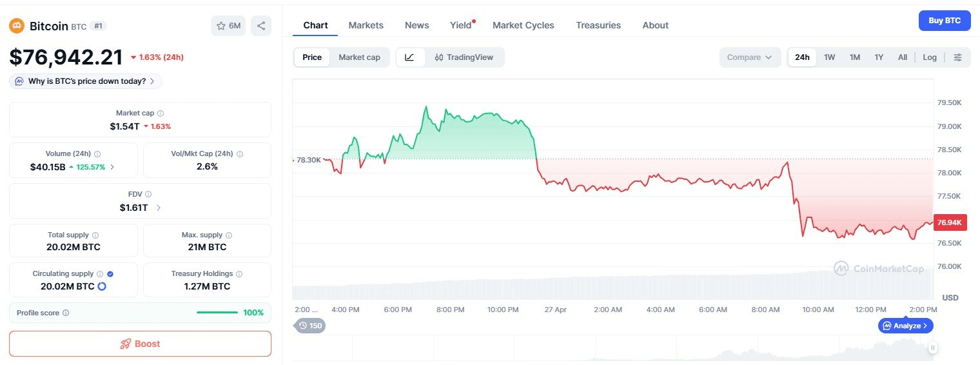Click the circulating supply verified badge

coord(110,274)
